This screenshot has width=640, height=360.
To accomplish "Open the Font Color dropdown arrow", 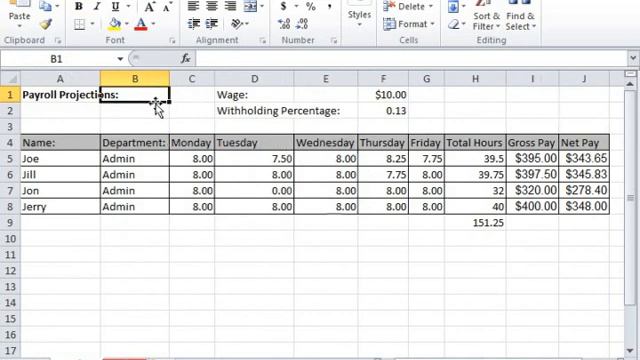I will 153,24.
